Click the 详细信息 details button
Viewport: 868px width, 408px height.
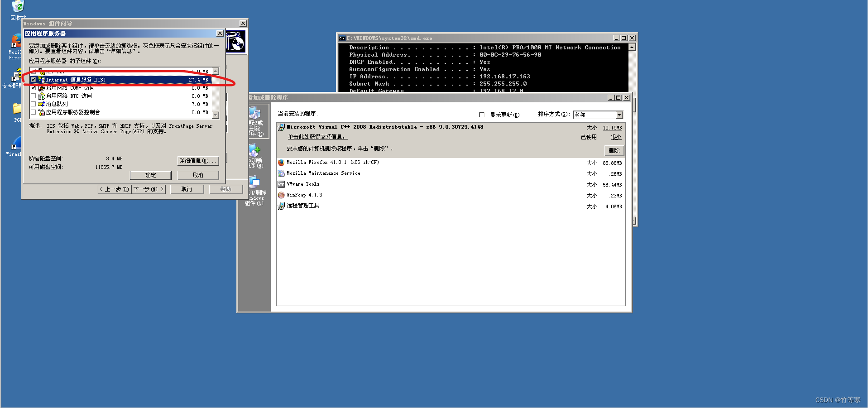[x=198, y=161]
